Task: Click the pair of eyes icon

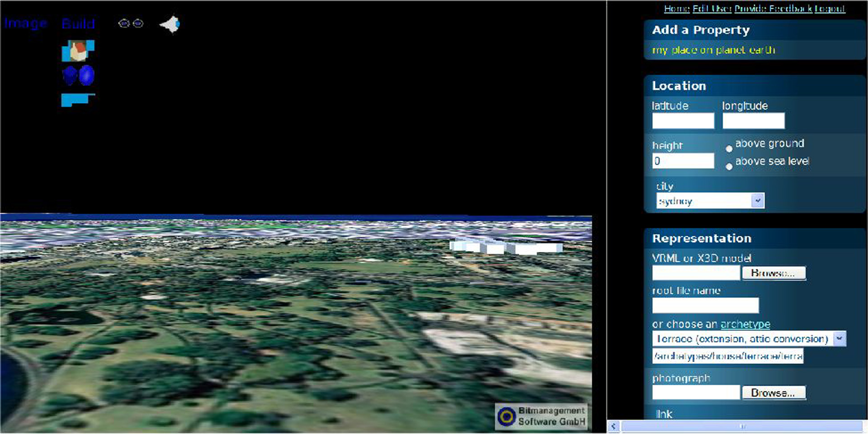Action: coord(131,24)
